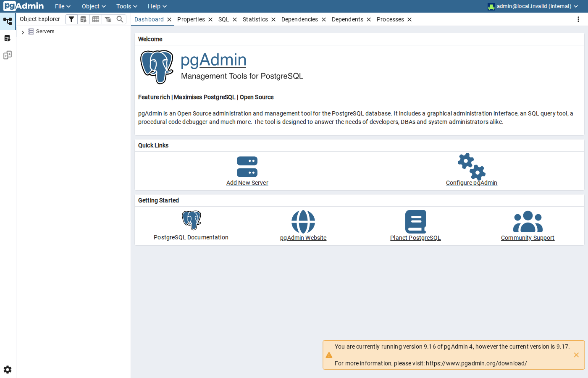Click the globe icon above pgAdmin Website
Screen dimensions: 588x378
(303, 222)
